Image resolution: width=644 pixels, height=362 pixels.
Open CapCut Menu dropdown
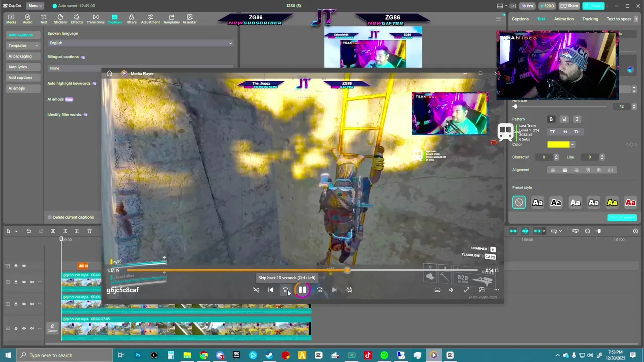click(x=35, y=6)
